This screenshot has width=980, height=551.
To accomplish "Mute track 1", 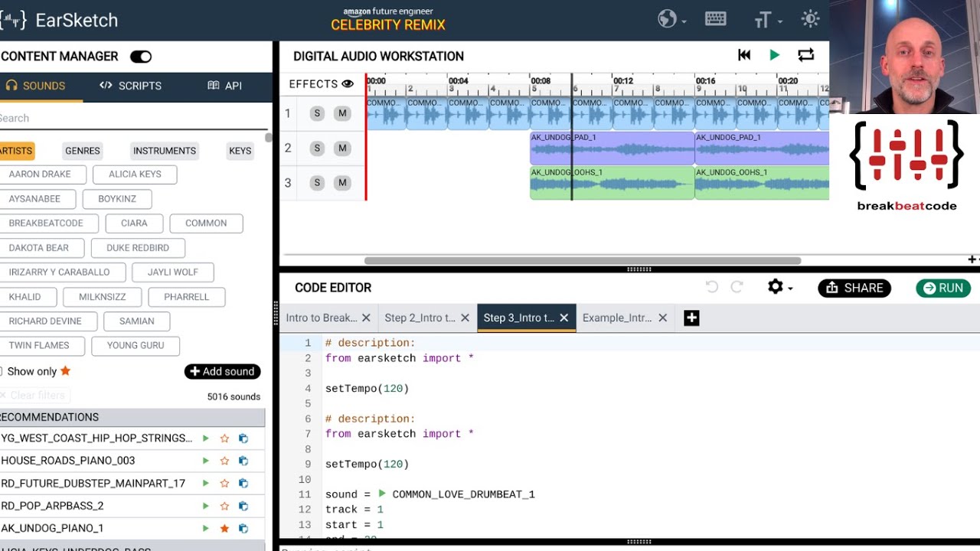I will [342, 113].
